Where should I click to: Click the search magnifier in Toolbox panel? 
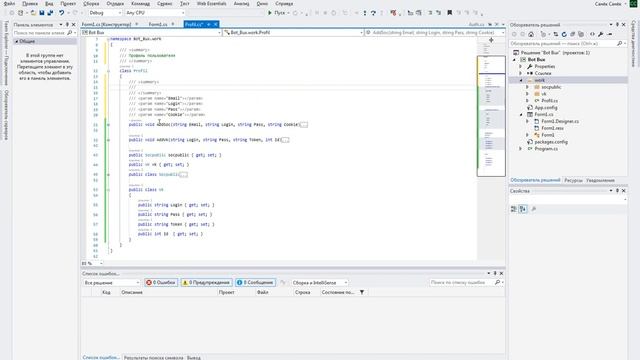pos(69,33)
